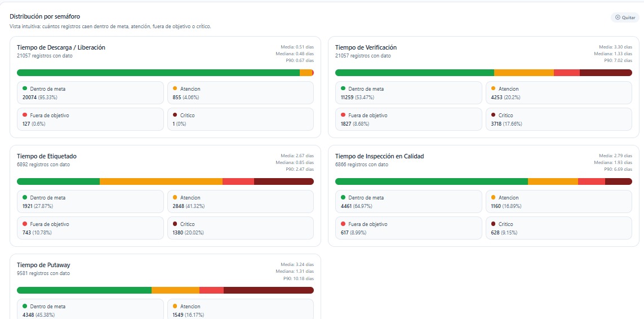Open Critico card showing 3718
The width and height of the screenshot is (644, 319).
558,119
